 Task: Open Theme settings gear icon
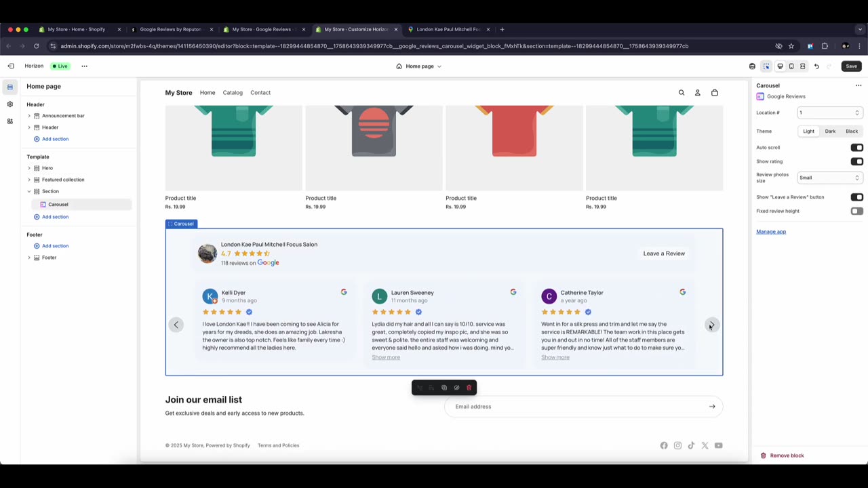click(9, 104)
